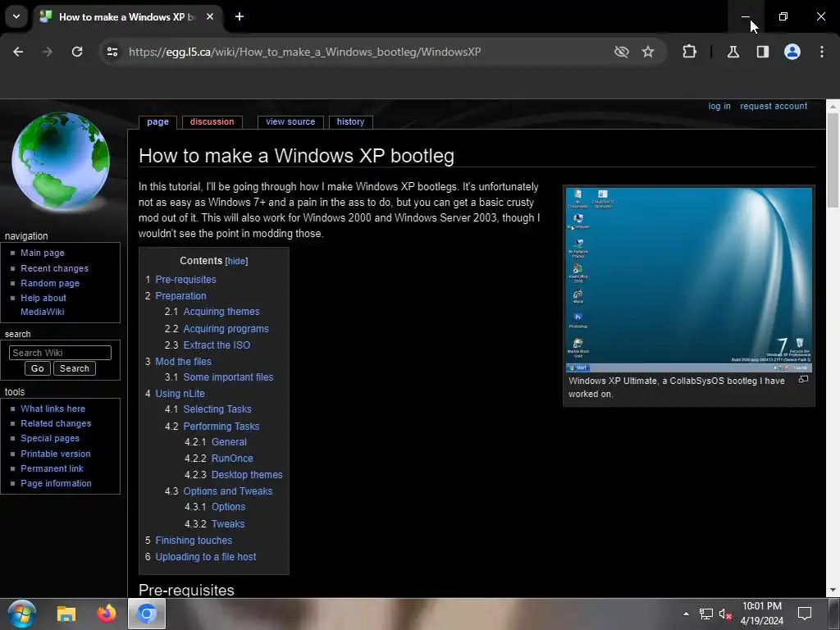Jump to Desktop themes in contents
The image size is (840, 630).
[x=247, y=475]
